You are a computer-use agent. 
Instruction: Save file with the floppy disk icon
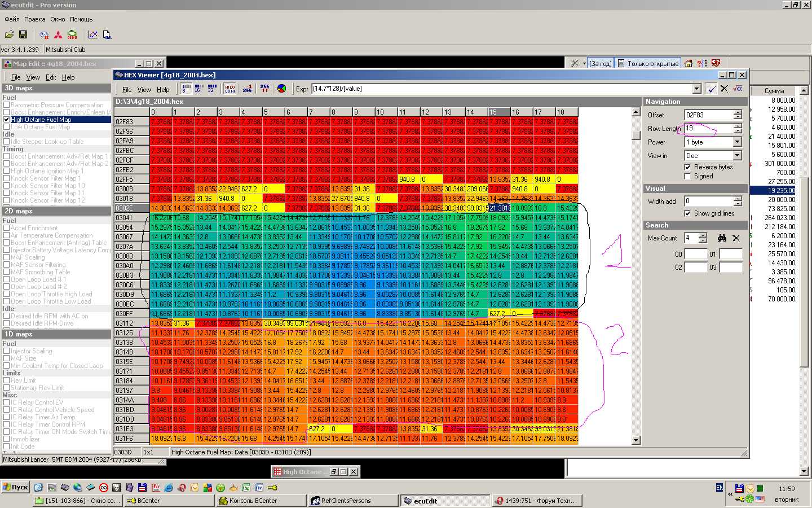pos(23,34)
